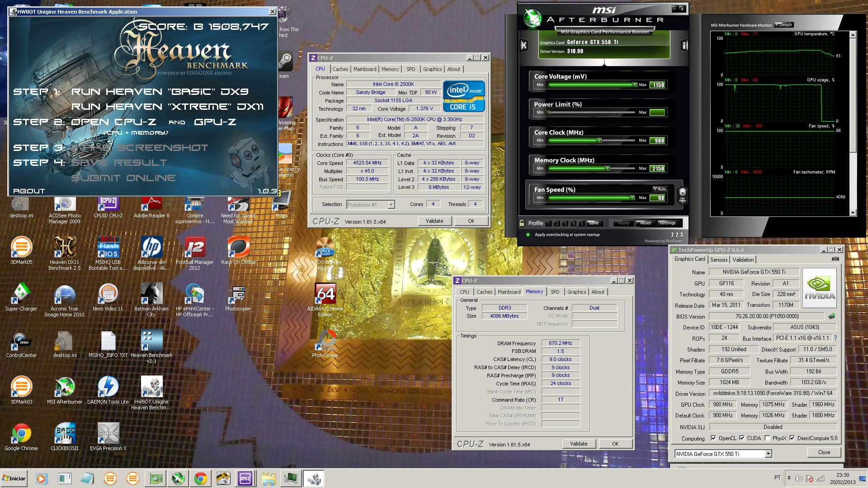Open Batman Arkham City desktop icon
868x488 pixels.
tap(151, 300)
